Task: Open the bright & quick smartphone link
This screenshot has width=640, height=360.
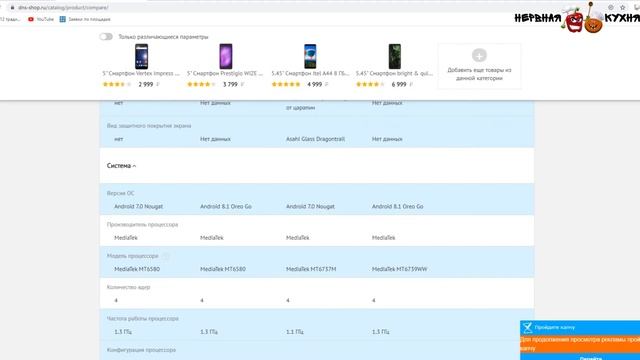Action: 394,73
